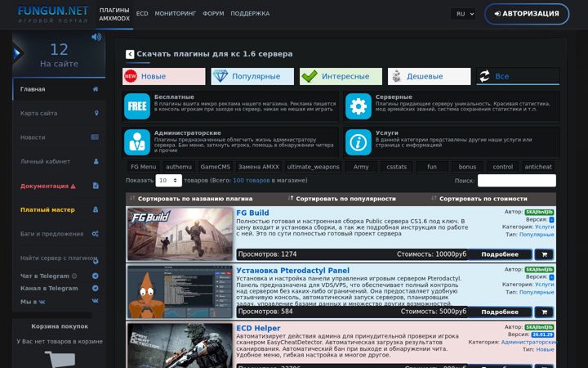Filter by Замена AMXX tag

click(259, 167)
